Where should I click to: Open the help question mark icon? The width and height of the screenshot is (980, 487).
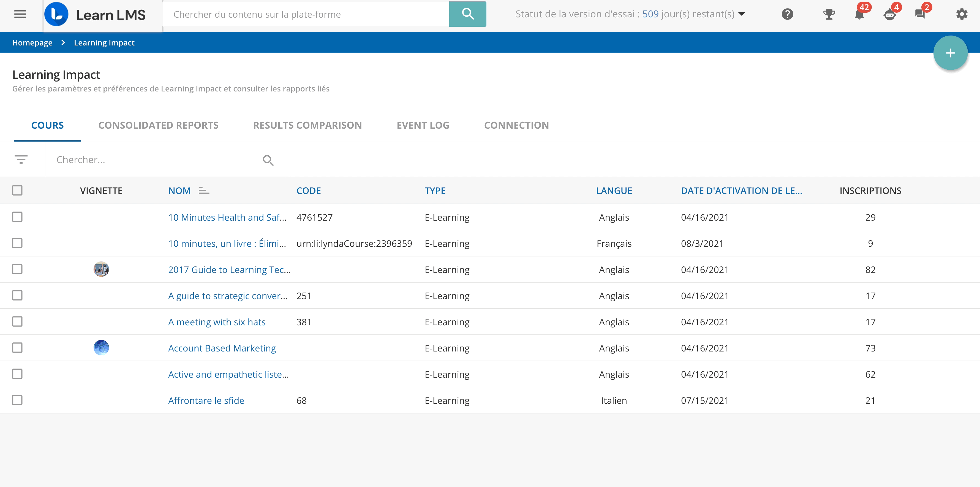tap(787, 15)
